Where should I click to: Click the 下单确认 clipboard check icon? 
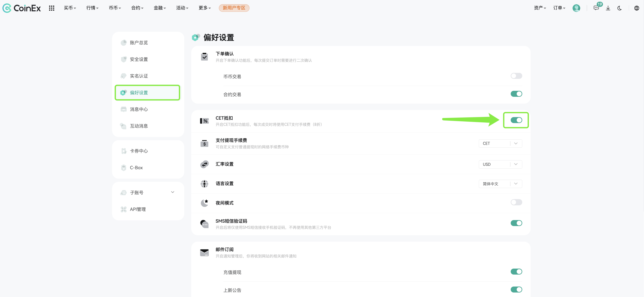click(204, 57)
